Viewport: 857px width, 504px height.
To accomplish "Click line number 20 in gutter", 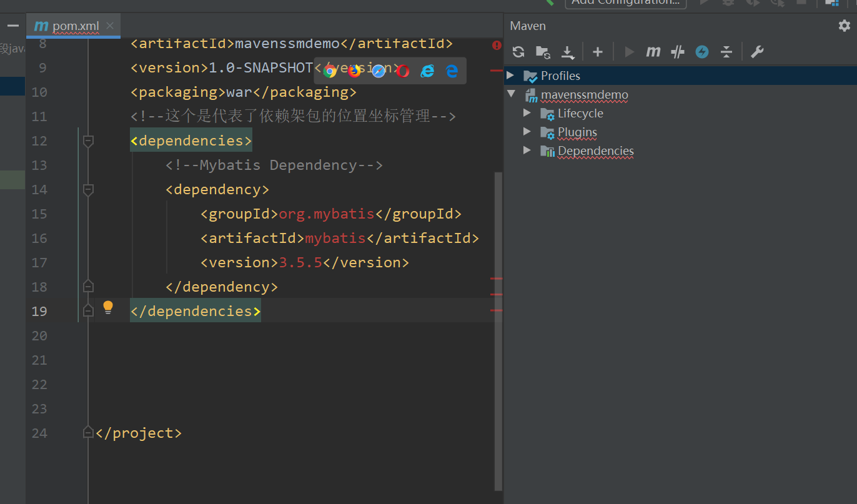I will (x=39, y=336).
